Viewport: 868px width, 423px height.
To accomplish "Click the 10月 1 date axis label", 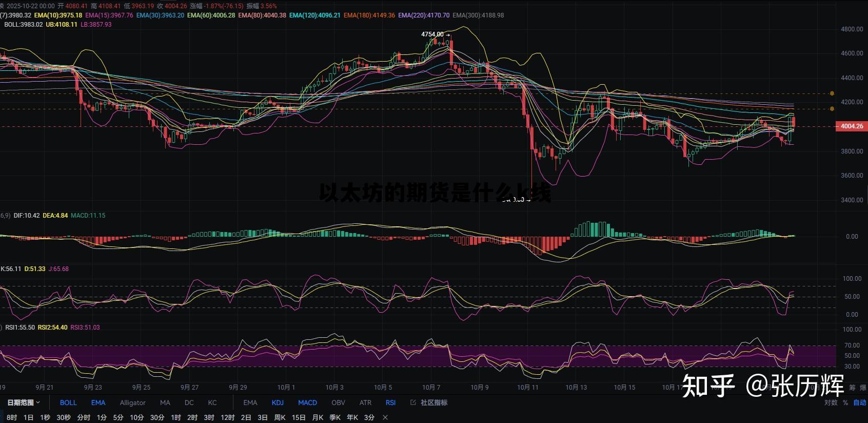I will (x=286, y=388).
